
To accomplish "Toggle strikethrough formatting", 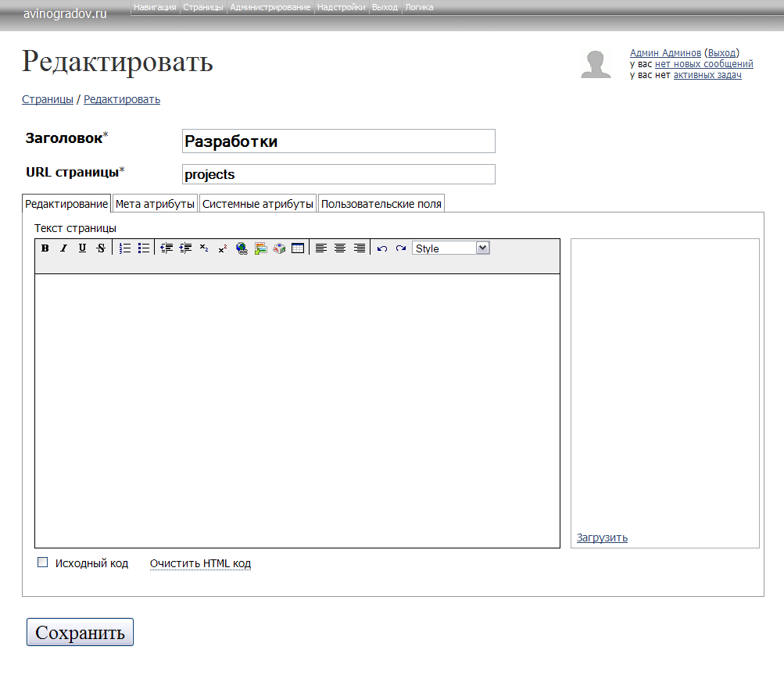I will click(x=101, y=248).
